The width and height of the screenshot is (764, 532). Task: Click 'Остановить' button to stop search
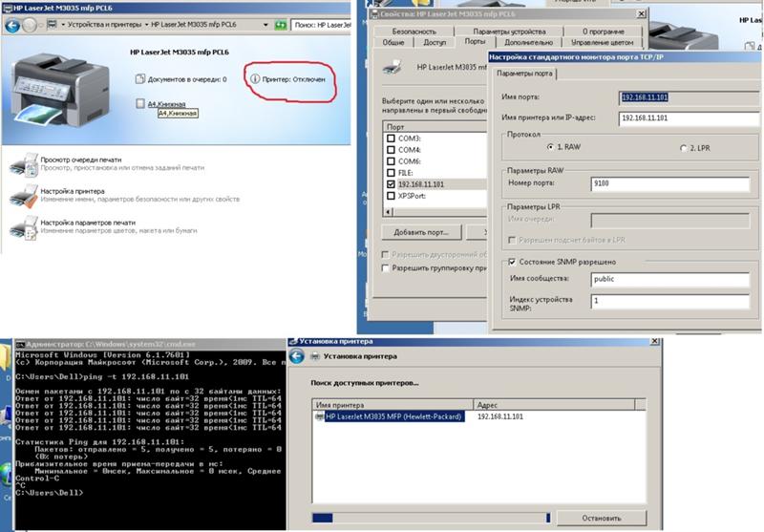coord(602,518)
